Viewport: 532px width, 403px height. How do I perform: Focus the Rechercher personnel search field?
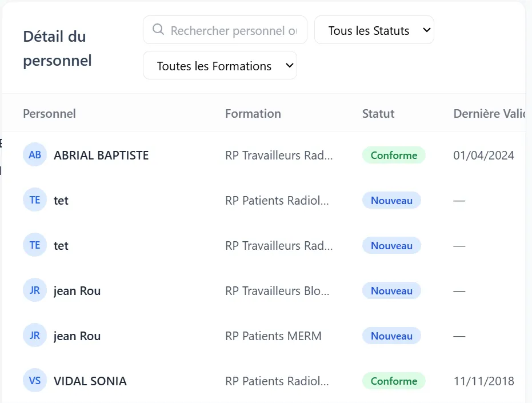pos(225,30)
